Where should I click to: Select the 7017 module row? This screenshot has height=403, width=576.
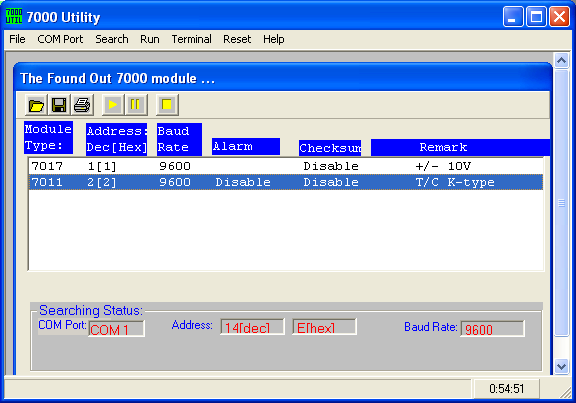pyautogui.click(x=286, y=166)
